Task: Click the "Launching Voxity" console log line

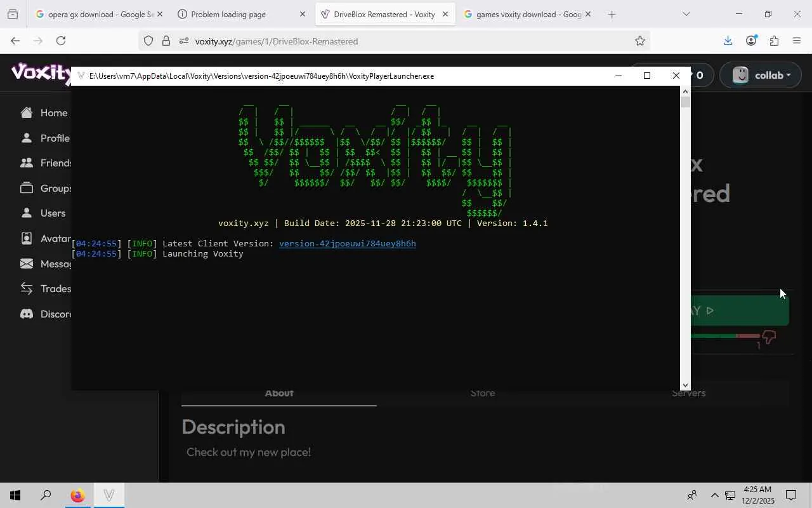Action: click(x=203, y=254)
